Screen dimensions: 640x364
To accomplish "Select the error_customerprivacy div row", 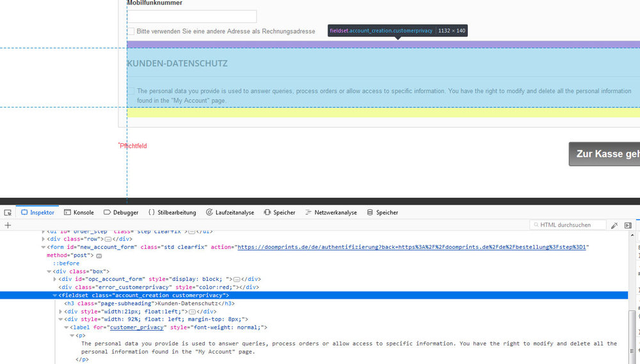I will point(159,287).
